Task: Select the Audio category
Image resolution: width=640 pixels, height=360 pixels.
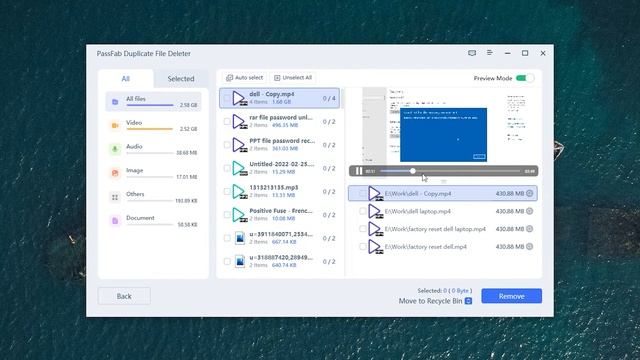Action: (153, 149)
